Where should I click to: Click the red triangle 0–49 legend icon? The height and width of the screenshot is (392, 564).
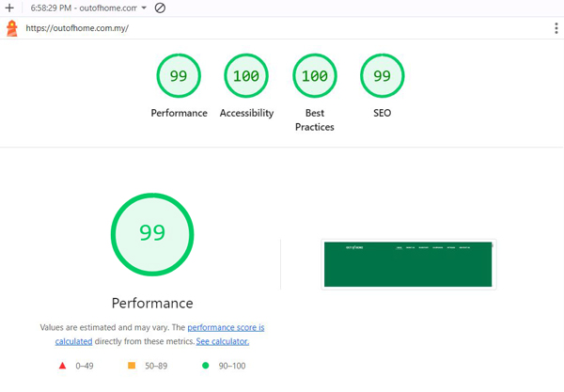click(x=62, y=366)
